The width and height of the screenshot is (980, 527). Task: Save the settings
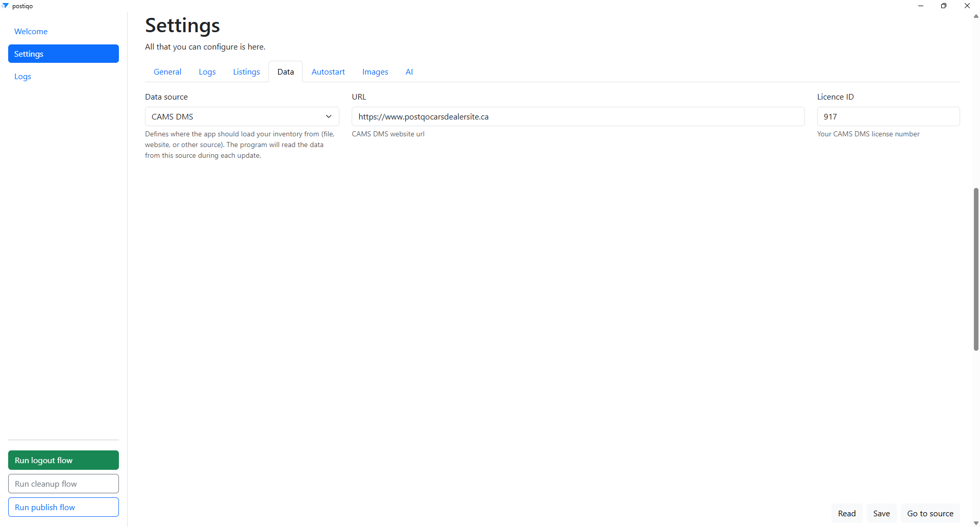click(x=881, y=513)
